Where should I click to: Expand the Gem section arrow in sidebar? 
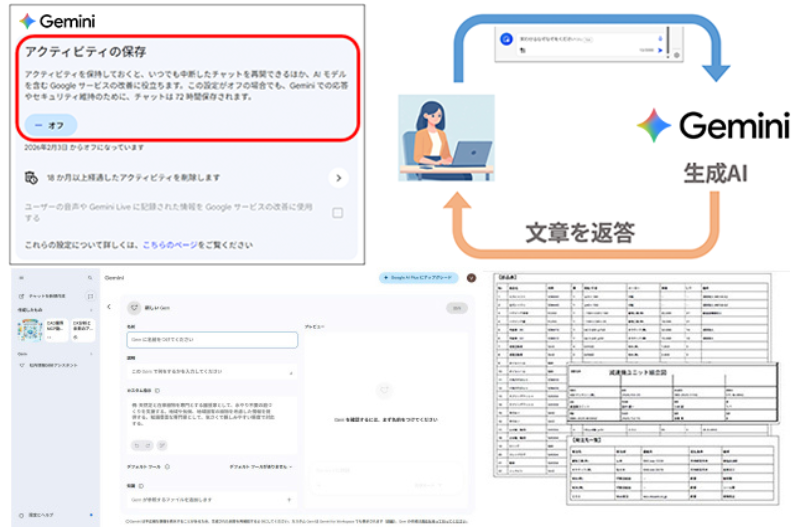(x=91, y=354)
